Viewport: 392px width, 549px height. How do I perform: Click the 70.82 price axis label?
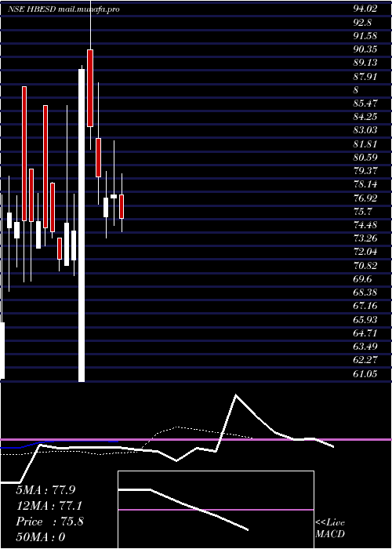[x=365, y=265]
